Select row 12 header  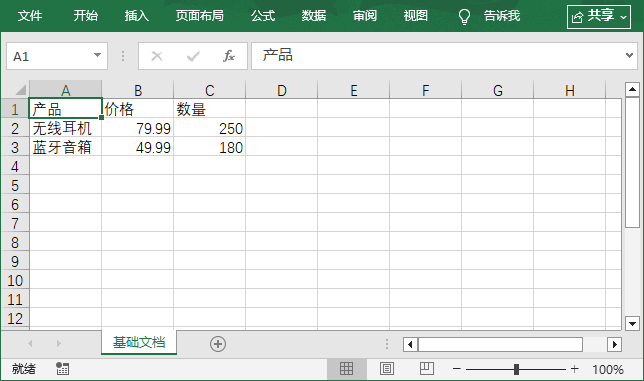click(15, 318)
